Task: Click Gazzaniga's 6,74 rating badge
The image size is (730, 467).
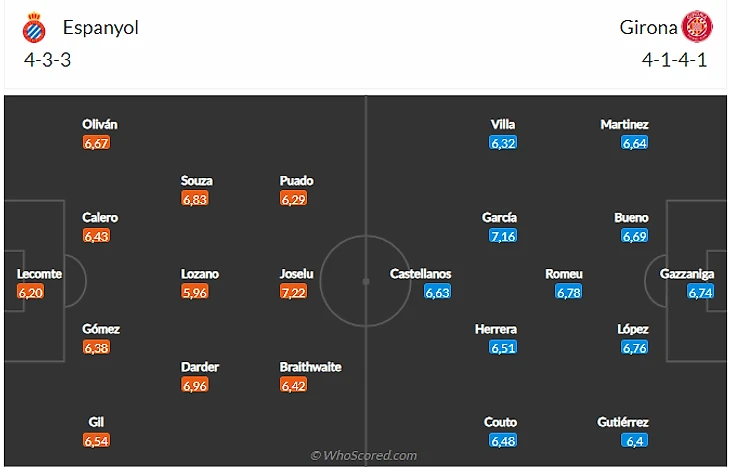Action: click(x=700, y=292)
